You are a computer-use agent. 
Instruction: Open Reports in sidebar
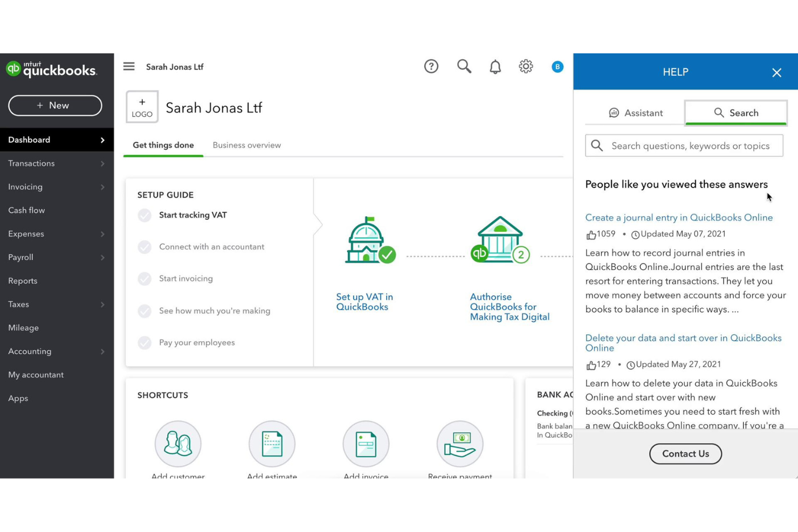pyautogui.click(x=57, y=281)
